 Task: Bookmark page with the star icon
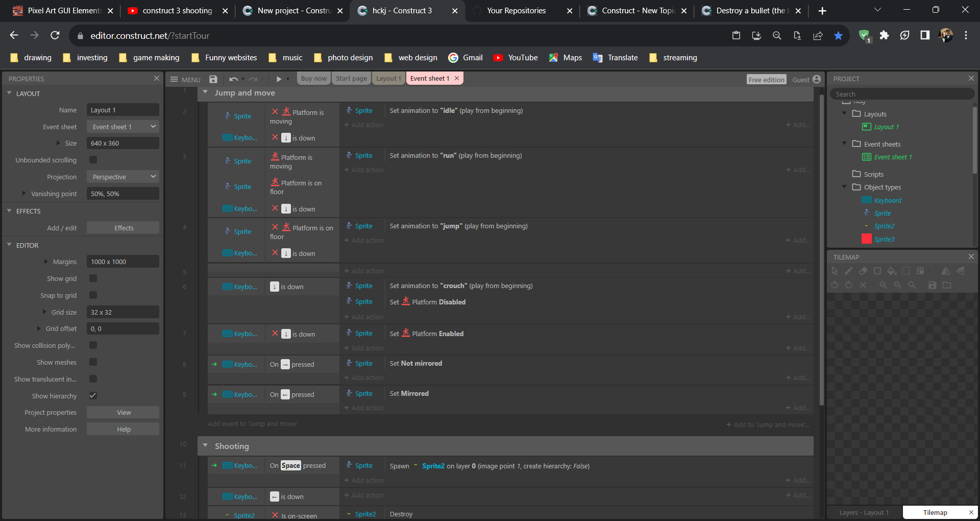click(838, 35)
